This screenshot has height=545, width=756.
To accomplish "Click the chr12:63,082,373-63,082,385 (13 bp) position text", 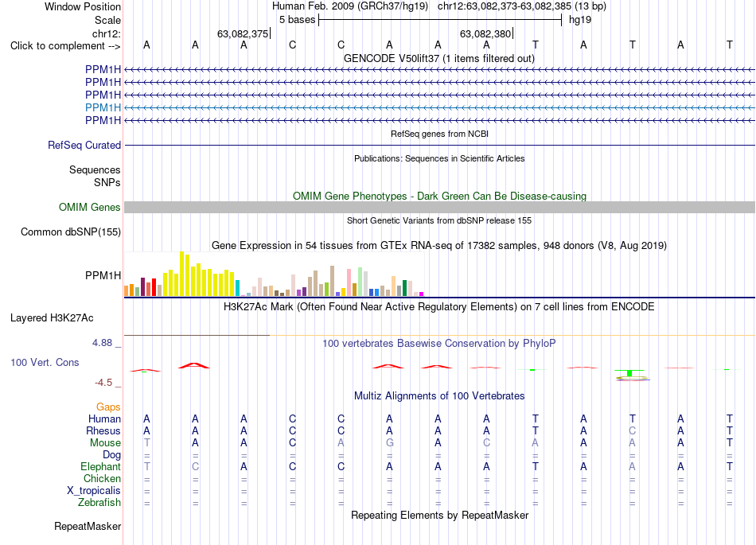I will [522, 6].
